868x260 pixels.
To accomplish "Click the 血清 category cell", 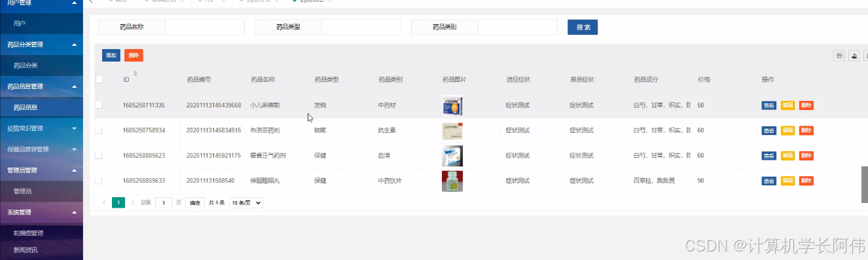I will click(384, 156).
